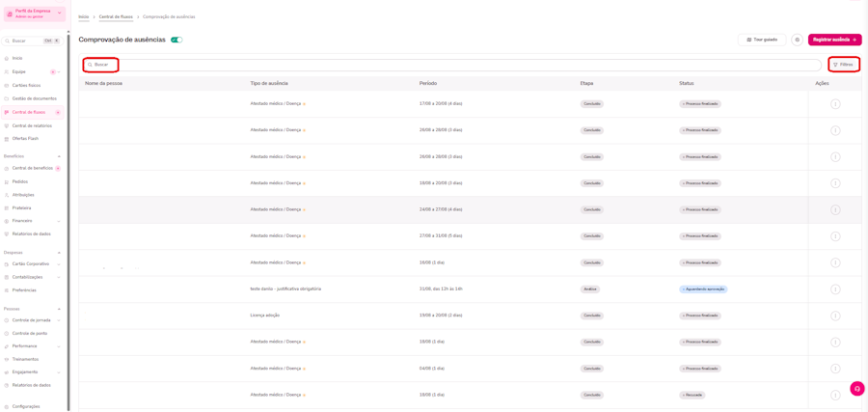
Task: Open actions menu for the Licença adoção row
Action: 835,316
